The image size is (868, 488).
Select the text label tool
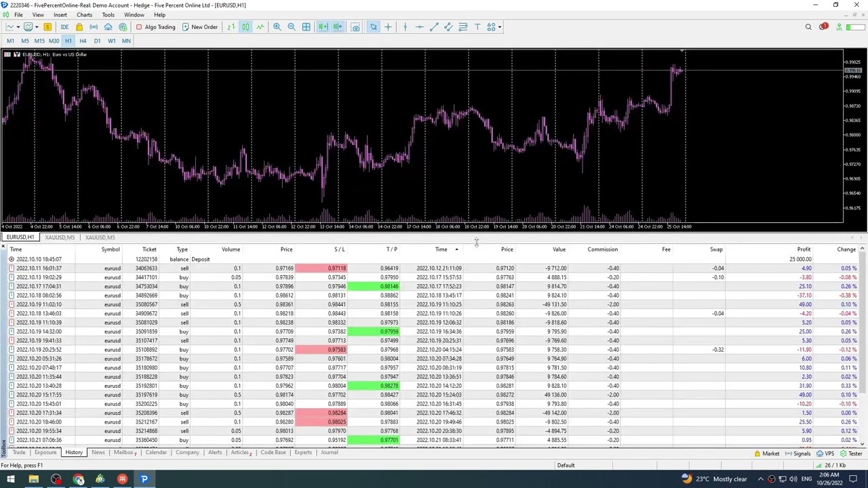(477, 27)
